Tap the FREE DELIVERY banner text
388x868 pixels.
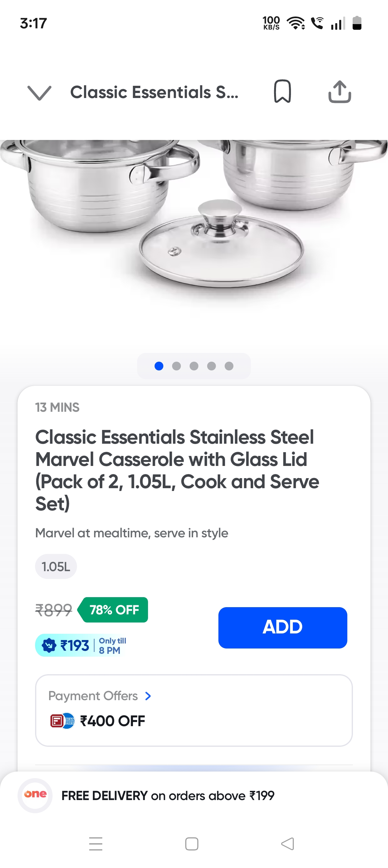pyautogui.click(x=168, y=796)
